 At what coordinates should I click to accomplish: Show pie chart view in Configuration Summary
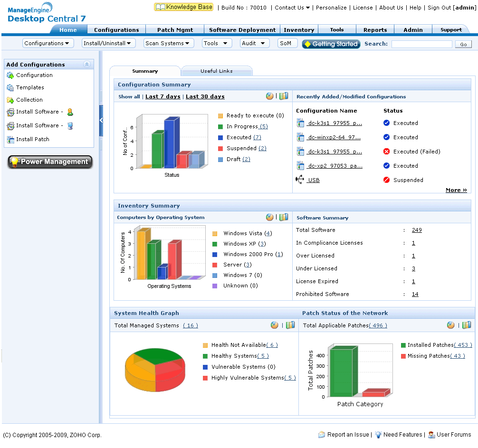point(269,96)
